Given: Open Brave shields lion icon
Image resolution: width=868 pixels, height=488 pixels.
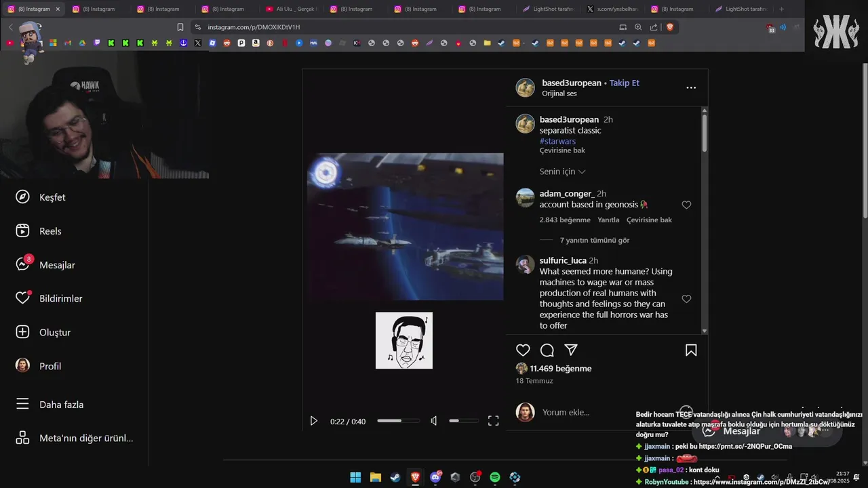Looking at the screenshot, I should click(670, 27).
